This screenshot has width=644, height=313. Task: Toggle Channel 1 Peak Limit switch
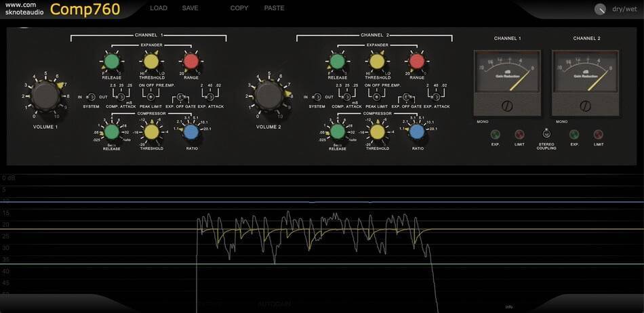coord(151,97)
